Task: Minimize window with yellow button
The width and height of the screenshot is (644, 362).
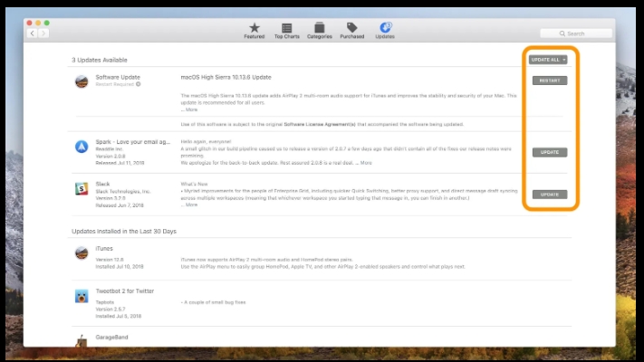Action: (x=38, y=23)
